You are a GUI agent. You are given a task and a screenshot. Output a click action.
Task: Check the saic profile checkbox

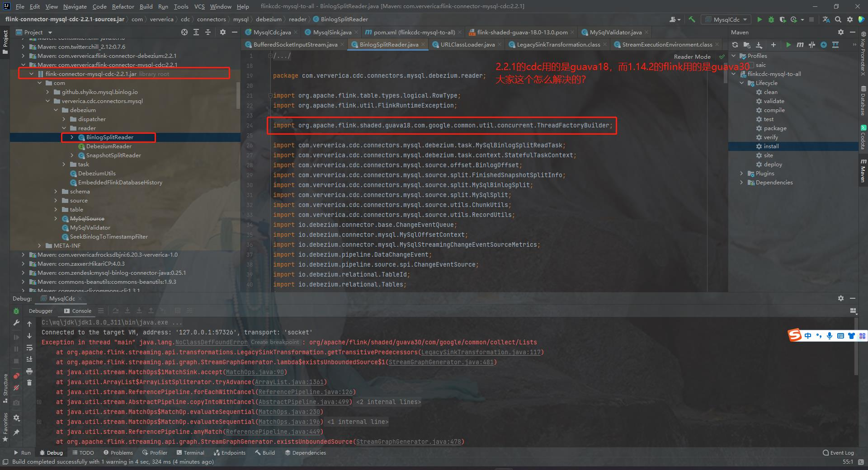tap(751, 65)
